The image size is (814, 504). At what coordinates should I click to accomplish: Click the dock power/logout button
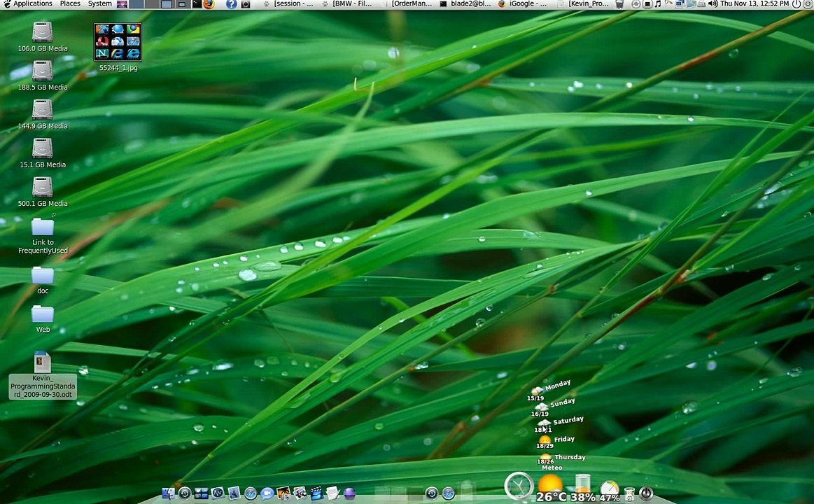click(646, 493)
